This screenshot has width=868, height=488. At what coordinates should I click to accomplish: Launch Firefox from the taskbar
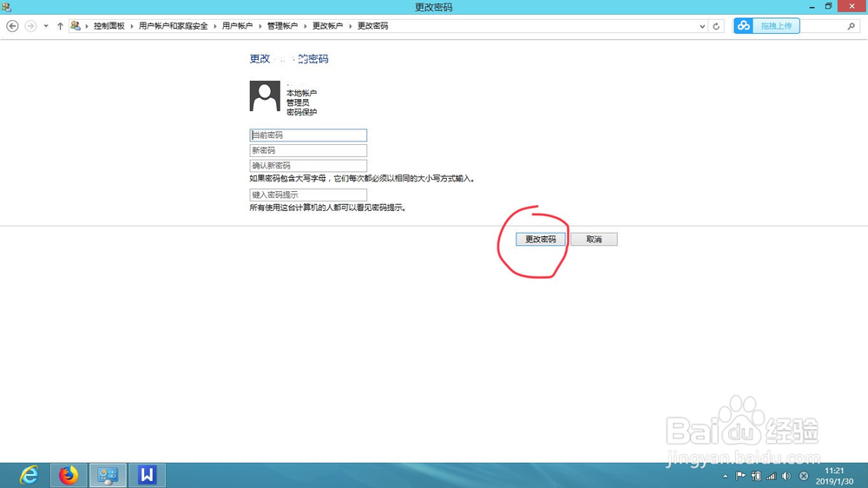tap(69, 475)
